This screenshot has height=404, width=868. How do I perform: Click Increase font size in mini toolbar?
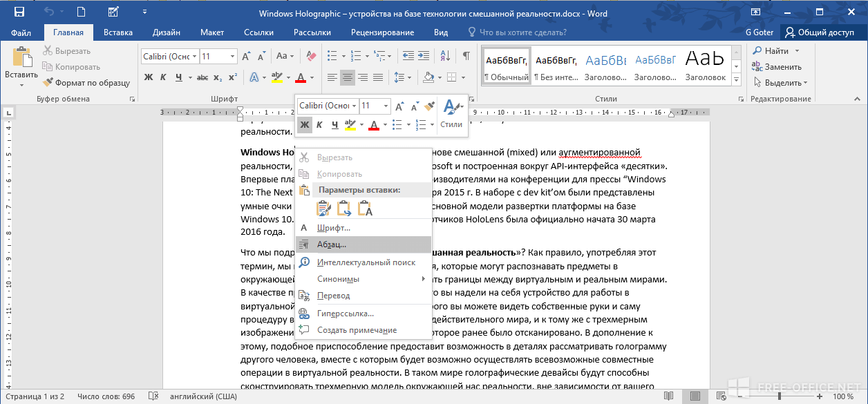pos(401,106)
